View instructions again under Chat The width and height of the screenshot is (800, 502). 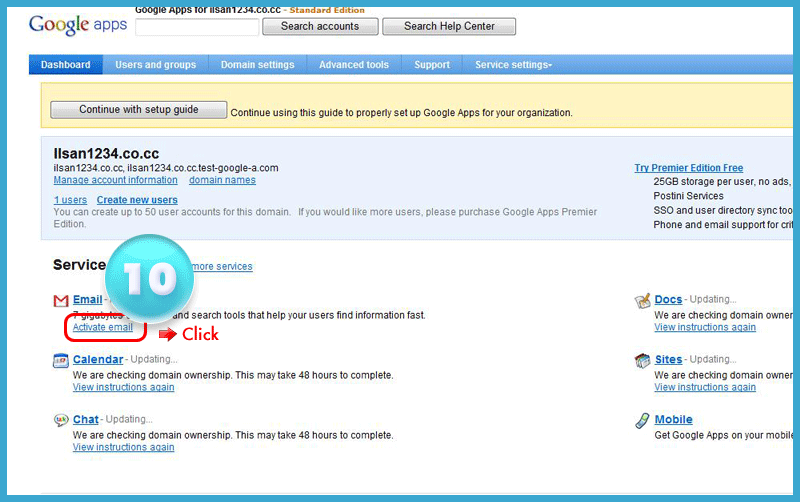[x=123, y=447]
